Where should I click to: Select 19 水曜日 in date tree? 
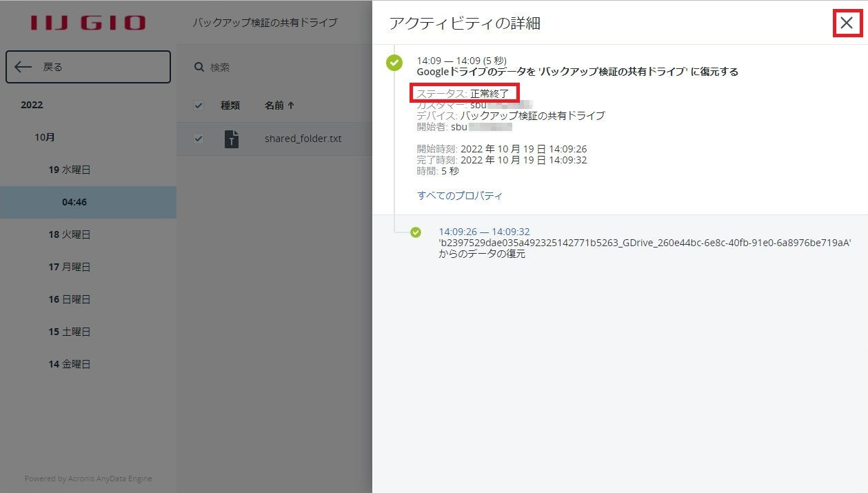point(70,170)
